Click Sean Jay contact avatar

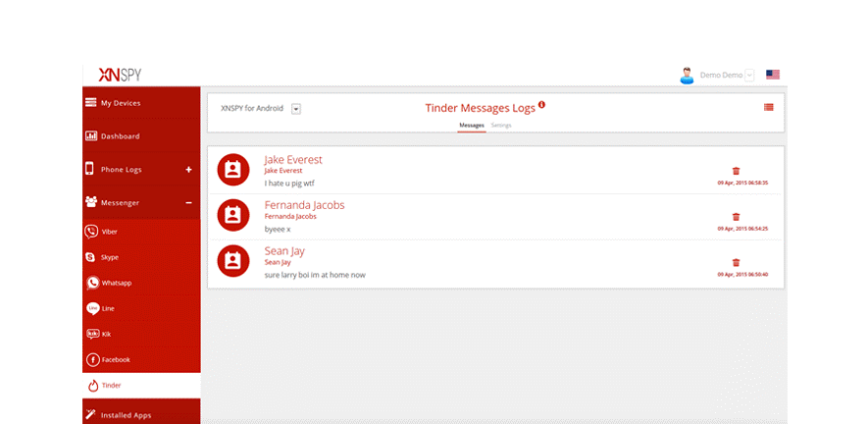click(233, 261)
